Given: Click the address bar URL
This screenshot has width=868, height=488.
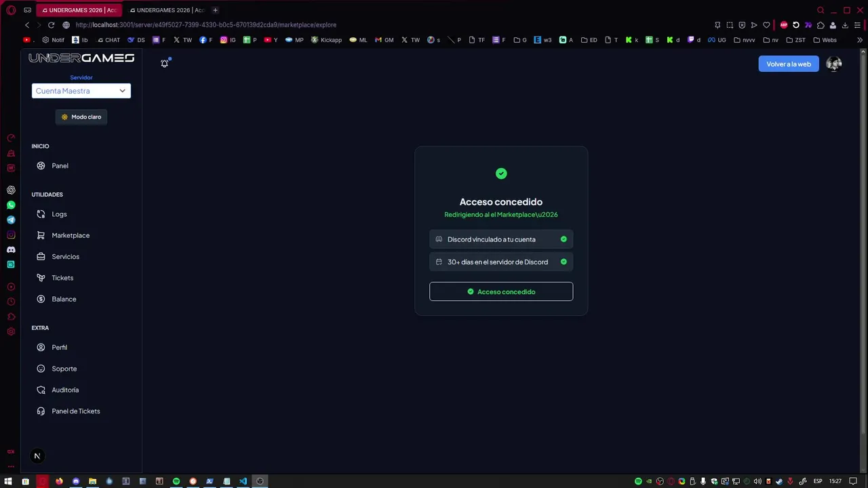Looking at the screenshot, I should tap(205, 25).
